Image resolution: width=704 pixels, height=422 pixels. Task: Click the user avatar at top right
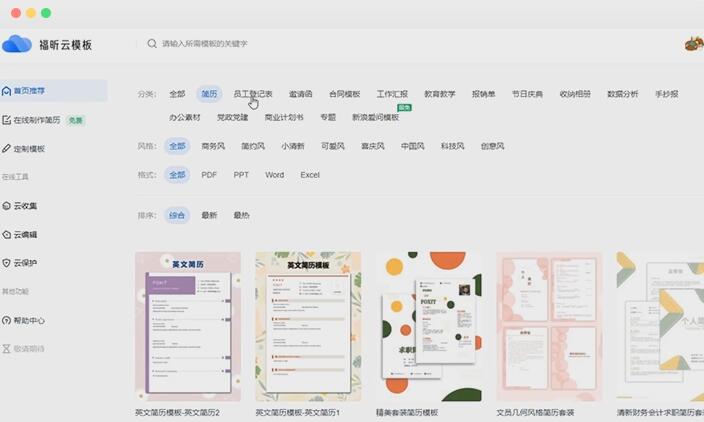tap(693, 44)
